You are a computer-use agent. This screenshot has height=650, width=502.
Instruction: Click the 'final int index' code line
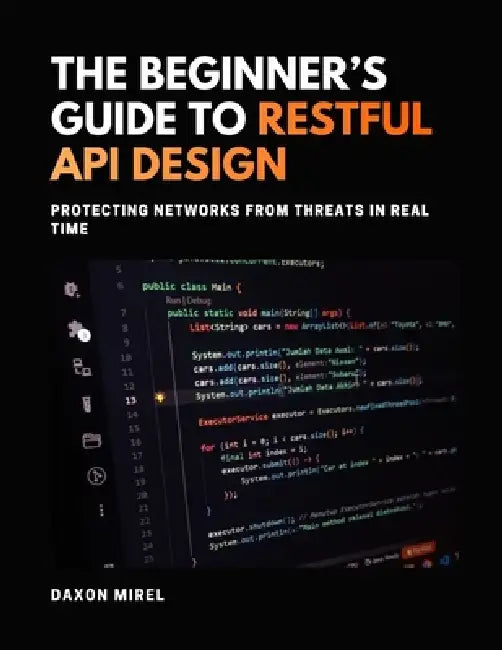[x=264, y=455]
